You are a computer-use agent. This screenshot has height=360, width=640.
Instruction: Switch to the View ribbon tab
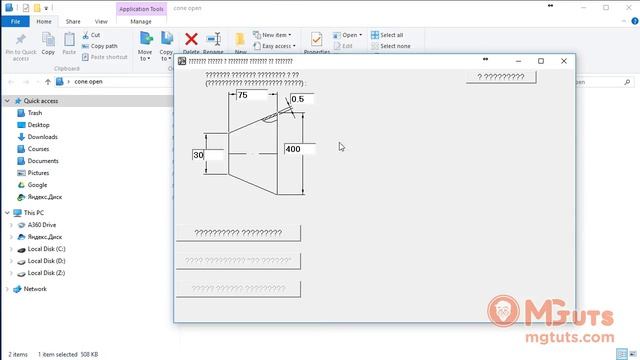click(x=101, y=22)
